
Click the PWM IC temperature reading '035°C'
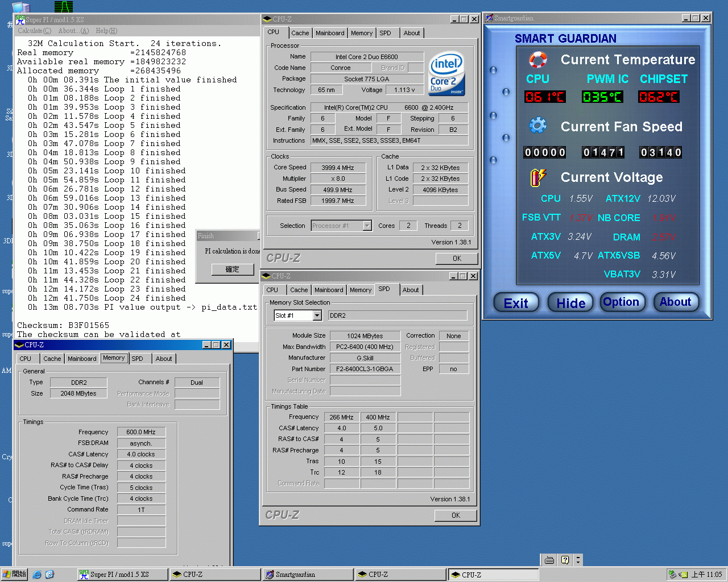602,97
